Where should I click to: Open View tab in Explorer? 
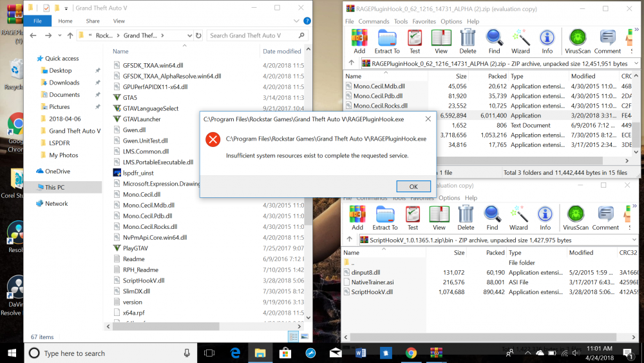119,21
